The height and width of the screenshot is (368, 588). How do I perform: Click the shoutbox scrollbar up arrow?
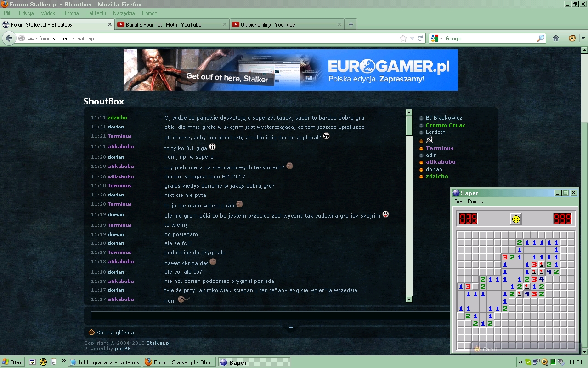[x=409, y=113]
